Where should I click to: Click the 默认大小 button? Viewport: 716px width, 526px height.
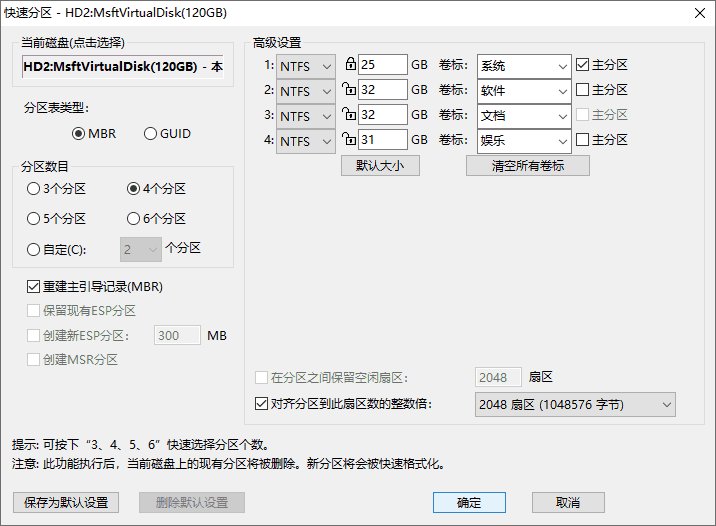pyautogui.click(x=380, y=166)
